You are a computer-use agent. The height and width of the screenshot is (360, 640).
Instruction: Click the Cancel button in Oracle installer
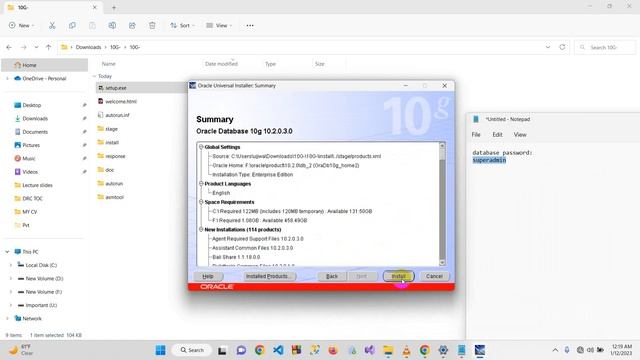pyautogui.click(x=434, y=276)
